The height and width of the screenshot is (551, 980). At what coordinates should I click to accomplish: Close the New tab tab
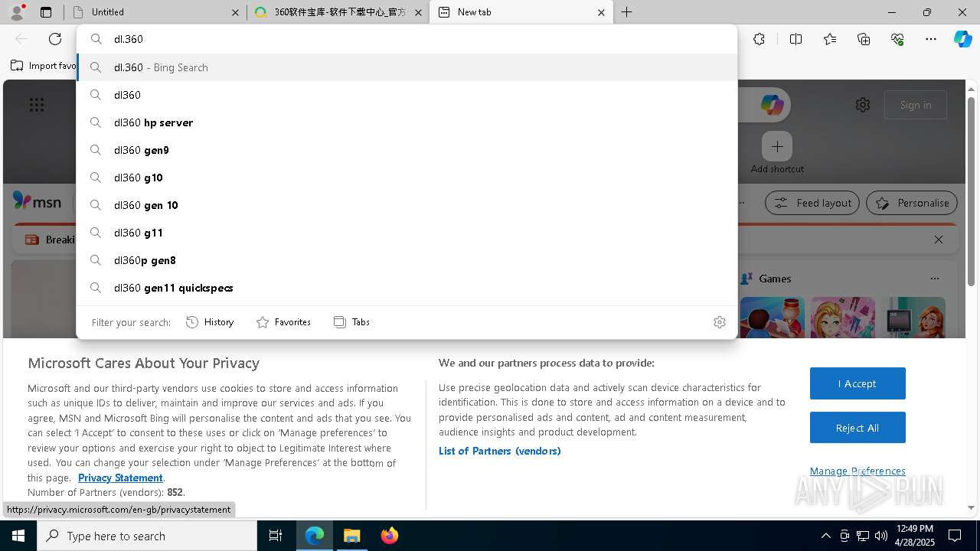[601, 12]
